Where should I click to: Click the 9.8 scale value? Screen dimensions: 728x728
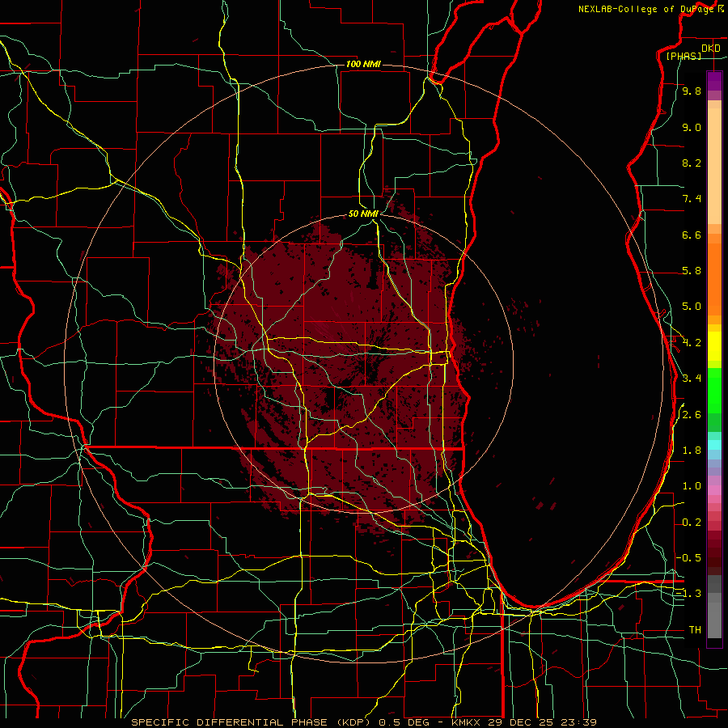click(692, 91)
